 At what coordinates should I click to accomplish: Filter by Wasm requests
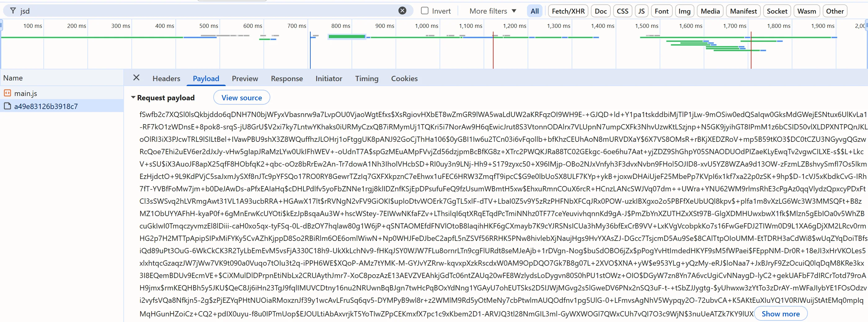(806, 11)
